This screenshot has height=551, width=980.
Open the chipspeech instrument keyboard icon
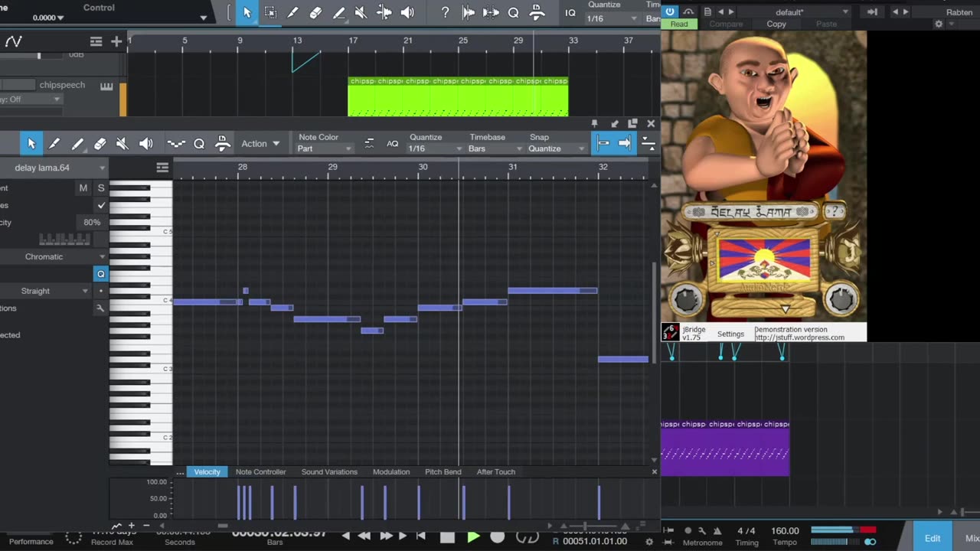pos(106,86)
